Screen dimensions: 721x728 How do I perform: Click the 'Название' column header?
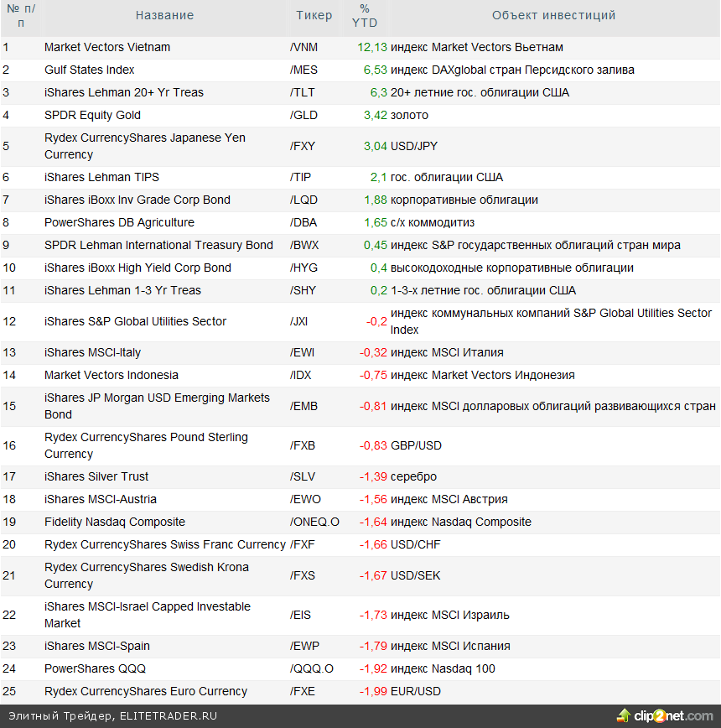click(164, 15)
